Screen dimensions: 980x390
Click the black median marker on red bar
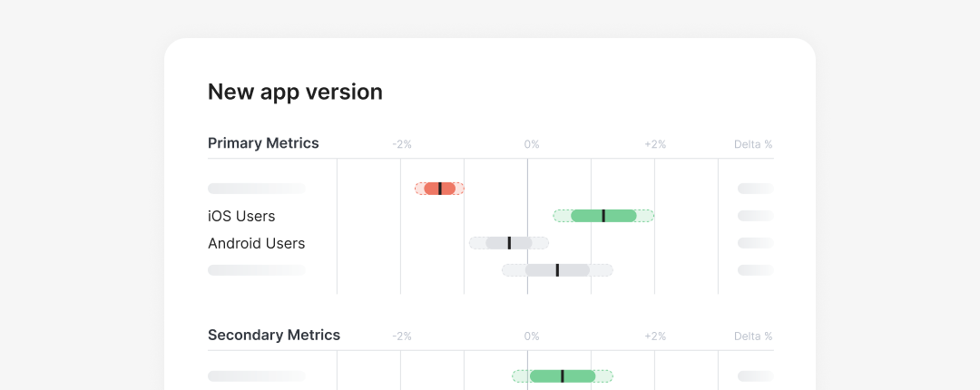(440, 189)
